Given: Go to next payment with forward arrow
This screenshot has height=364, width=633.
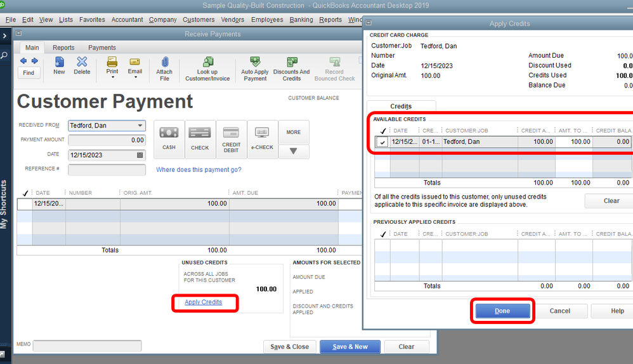Looking at the screenshot, I should pos(35,61).
